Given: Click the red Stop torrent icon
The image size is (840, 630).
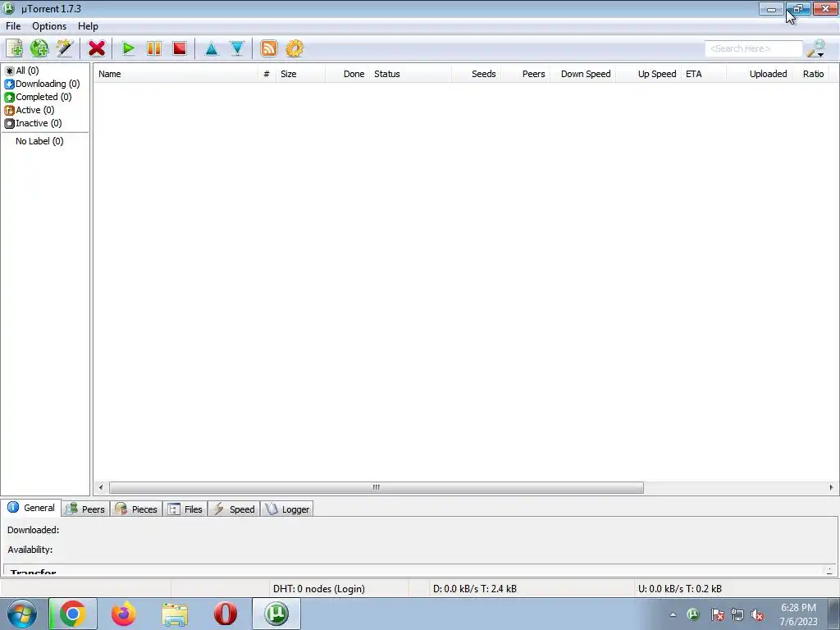Looking at the screenshot, I should click(x=180, y=48).
